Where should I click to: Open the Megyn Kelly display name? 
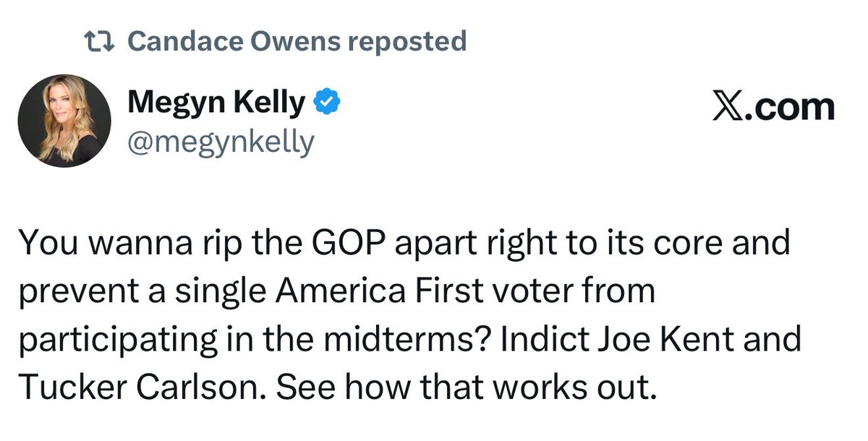click(216, 103)
